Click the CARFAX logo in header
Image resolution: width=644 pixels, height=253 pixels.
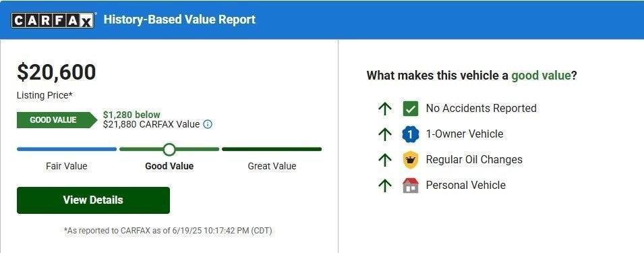(53, 20)
